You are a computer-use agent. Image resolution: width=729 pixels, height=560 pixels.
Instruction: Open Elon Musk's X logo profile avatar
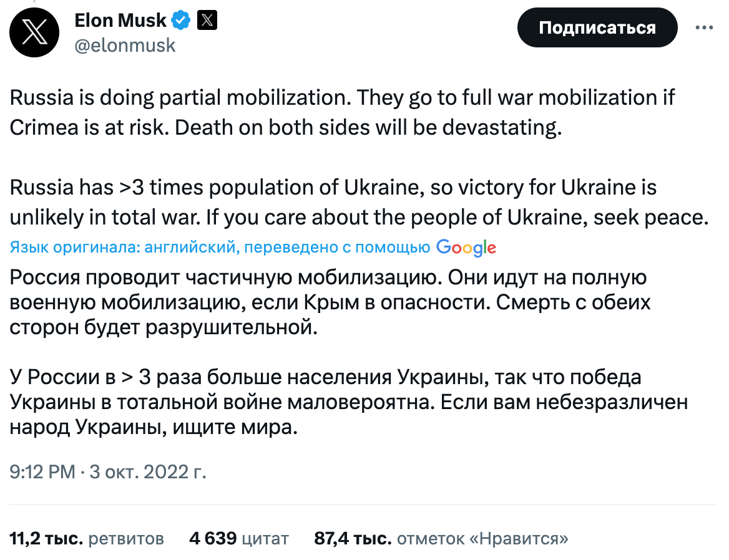pyautogui.click(x=34, y=32)
